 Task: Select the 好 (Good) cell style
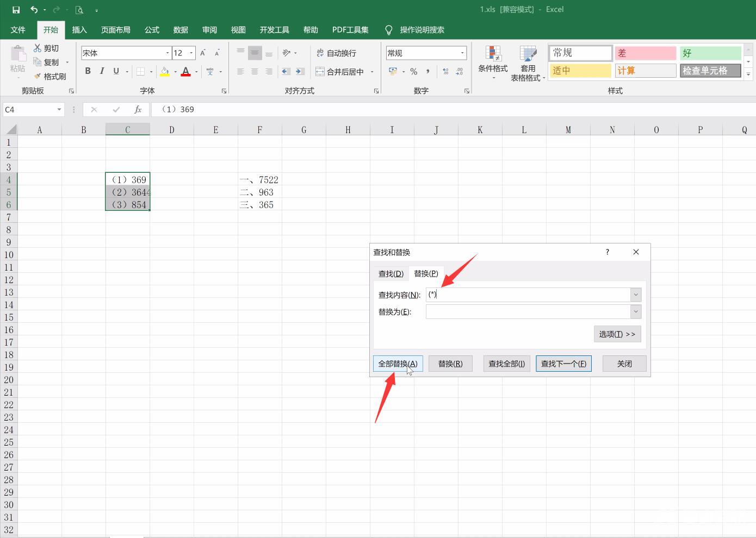pyautogui.click(x=710, y=53)
